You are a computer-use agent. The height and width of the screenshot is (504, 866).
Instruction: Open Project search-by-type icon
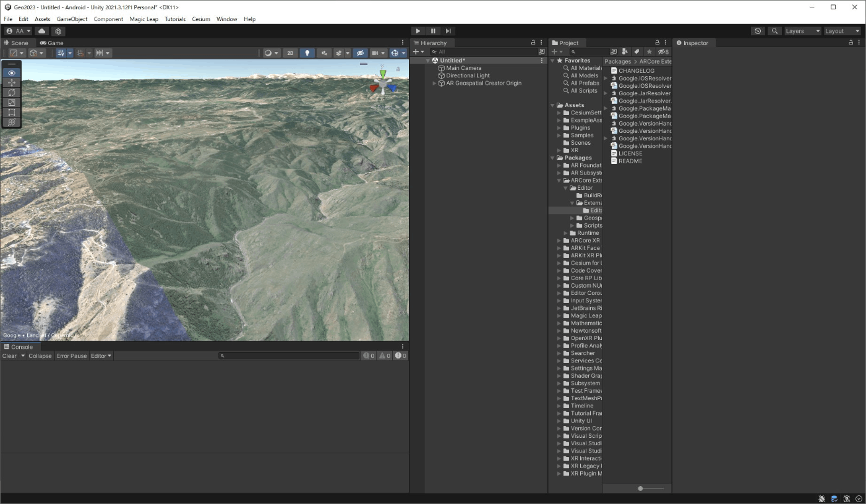(613, 52)
